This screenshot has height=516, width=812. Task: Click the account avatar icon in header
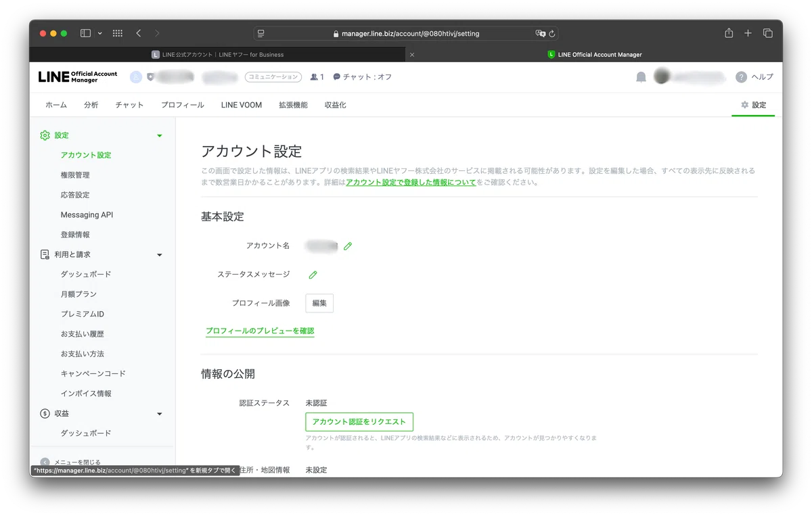coord(136,77)
